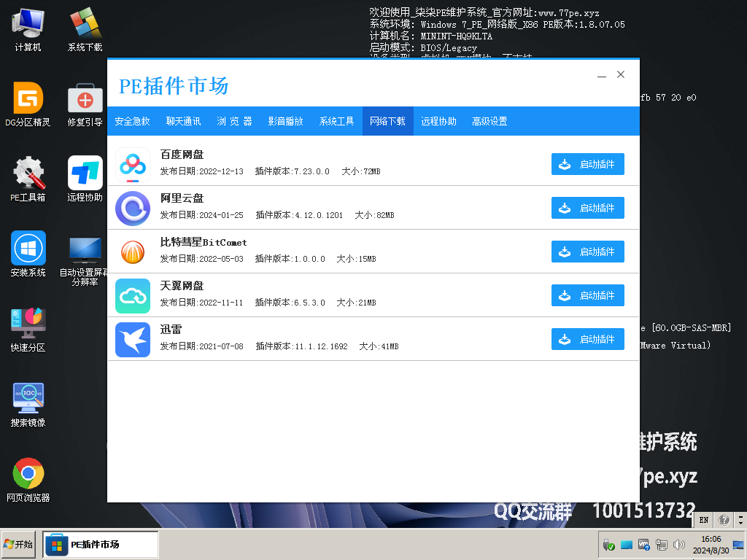Open the volume speaker tray icon
The height and width of the screenshot is (560, 747).
pos(678,544)
